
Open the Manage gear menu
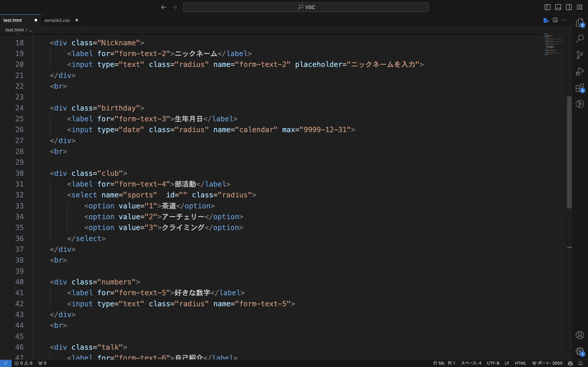click(580, 351)
